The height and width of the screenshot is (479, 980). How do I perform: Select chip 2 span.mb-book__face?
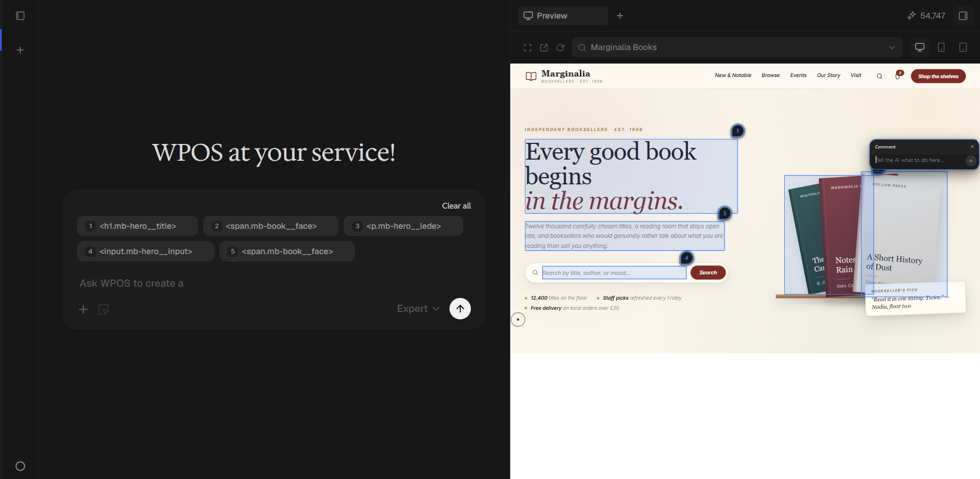[x=271, y=226]
